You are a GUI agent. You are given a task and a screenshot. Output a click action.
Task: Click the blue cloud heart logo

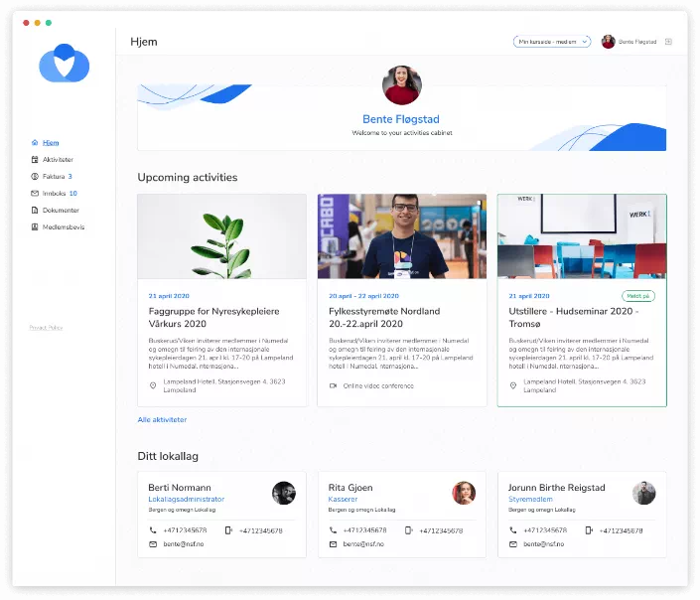click(65, 63)
